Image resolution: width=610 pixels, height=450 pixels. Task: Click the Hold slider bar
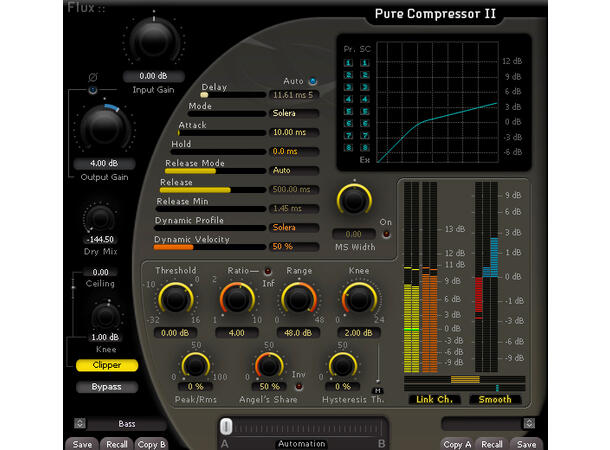click(x=218, y=152)
